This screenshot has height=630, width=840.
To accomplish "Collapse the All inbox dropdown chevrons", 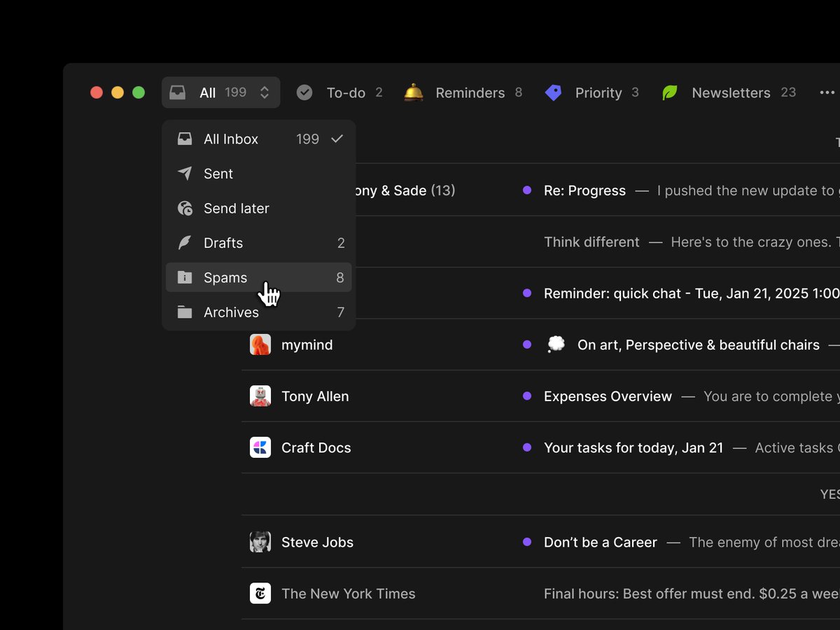I will (265, 92).
